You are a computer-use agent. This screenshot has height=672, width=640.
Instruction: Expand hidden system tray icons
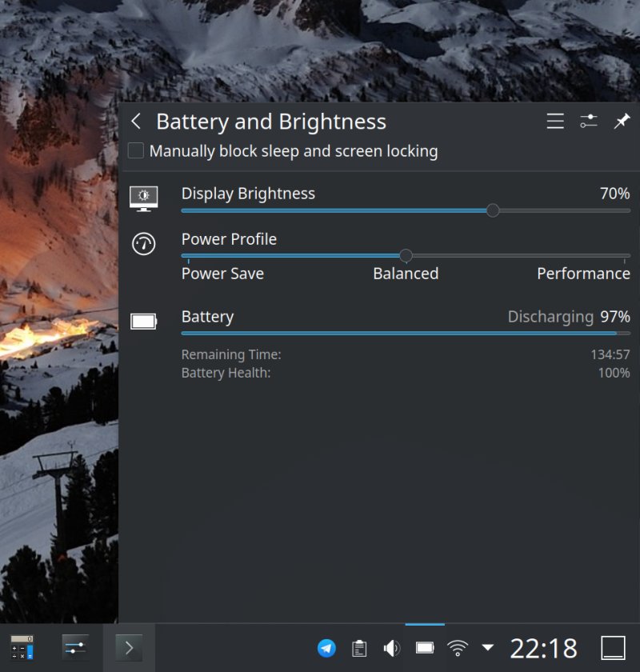point(487,649)
